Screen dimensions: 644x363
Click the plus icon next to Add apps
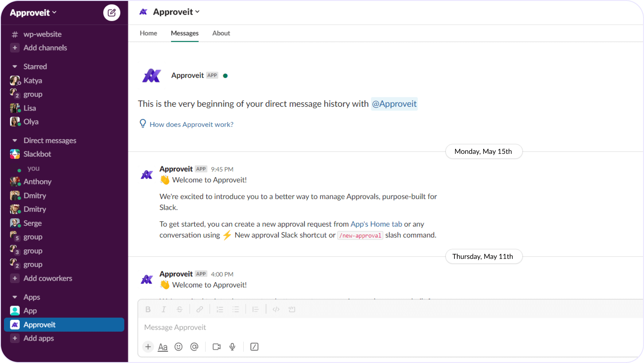(15, 338)
